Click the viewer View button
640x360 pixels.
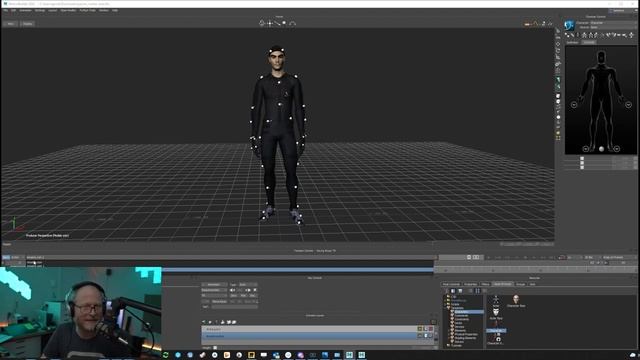11,24
